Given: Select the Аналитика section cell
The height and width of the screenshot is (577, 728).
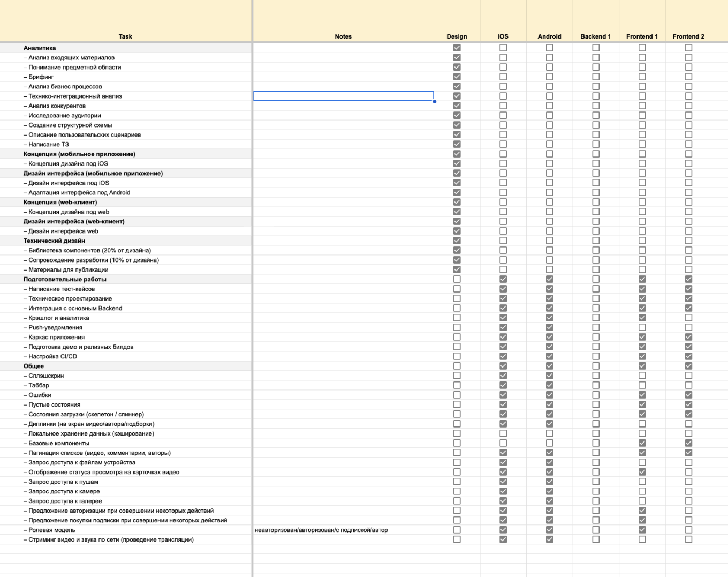Looking at the screenshot, I should point(125,48).
